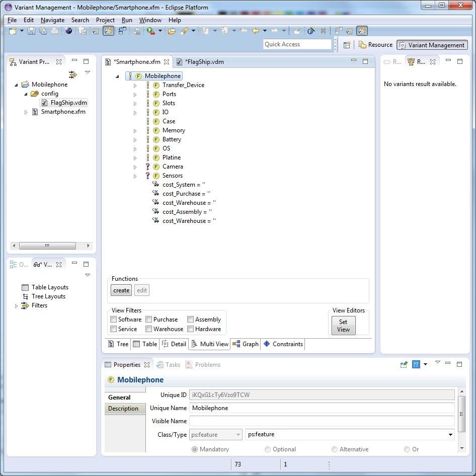
Task: Click the Outline view icon tab
Action: coord(19,264)
